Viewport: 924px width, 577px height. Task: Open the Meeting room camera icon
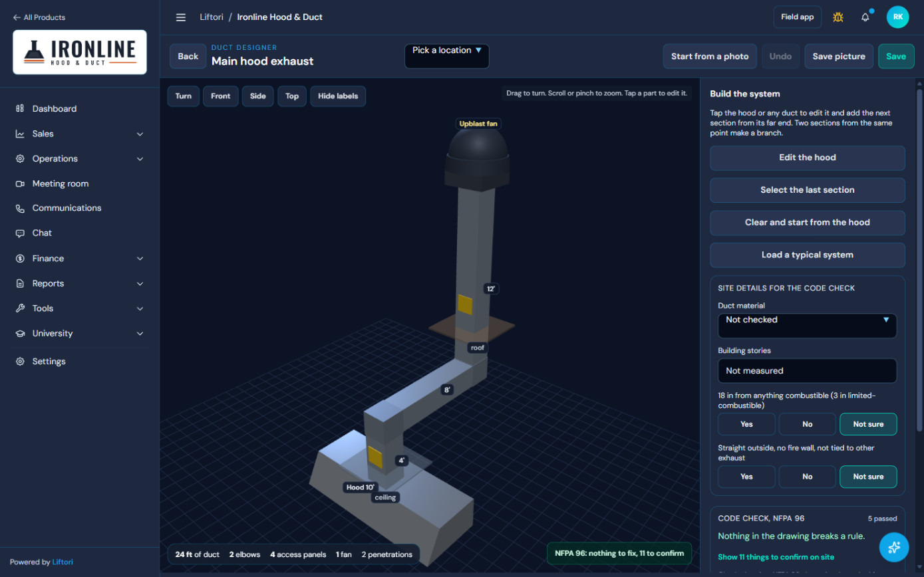20,183
